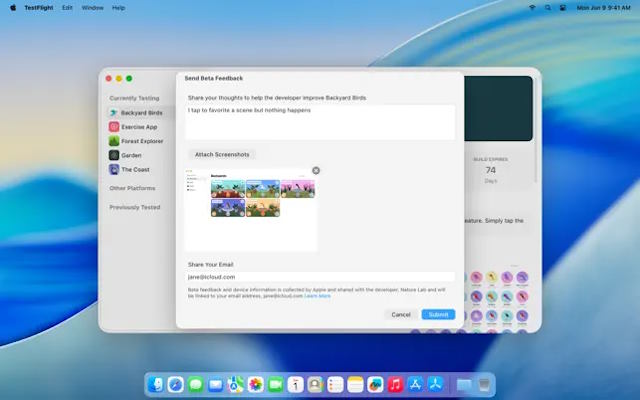Open Music from the Dock
Viewport: 640px width, 400px height.
click(396, 384)
